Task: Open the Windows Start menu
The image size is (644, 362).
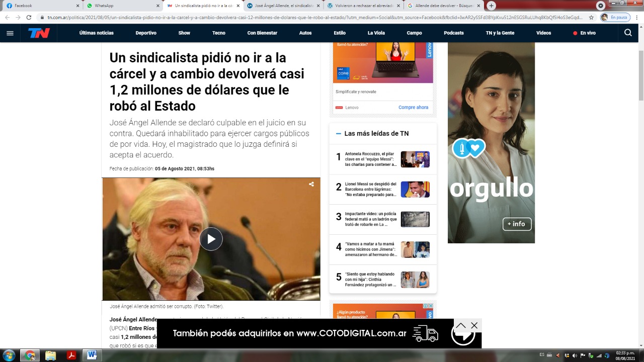Action: (8, 355)
